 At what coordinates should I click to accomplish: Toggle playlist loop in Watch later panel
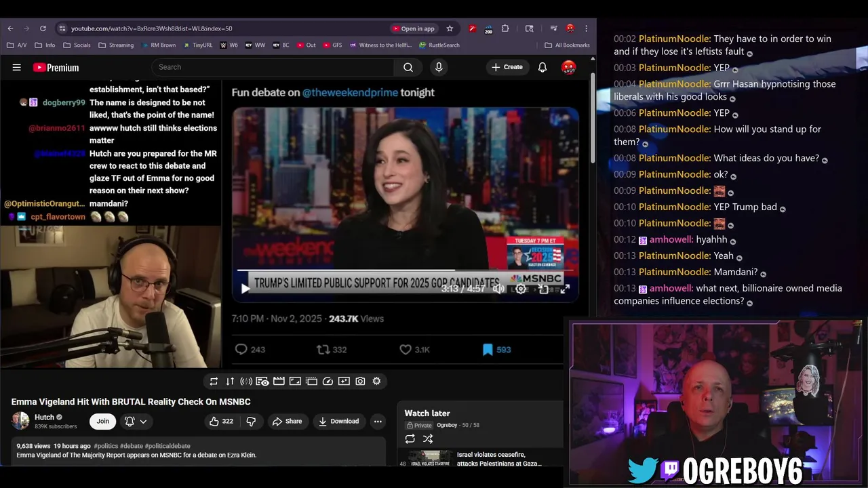click(x=410, y=439)
